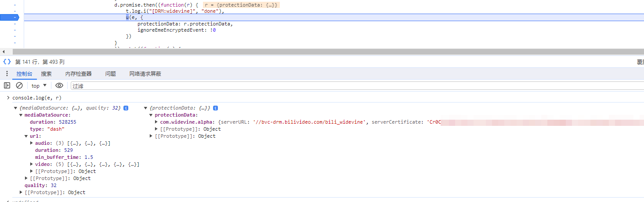
Task: Click the inline r = {protectionData: {…}} value hint
Action: (241, 4)
